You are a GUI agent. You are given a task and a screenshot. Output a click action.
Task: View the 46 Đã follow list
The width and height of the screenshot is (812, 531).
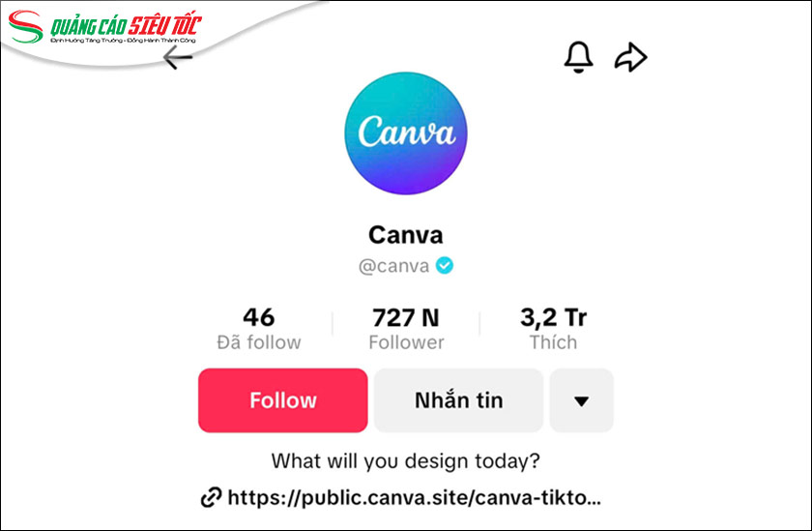(x=259, y=329)
